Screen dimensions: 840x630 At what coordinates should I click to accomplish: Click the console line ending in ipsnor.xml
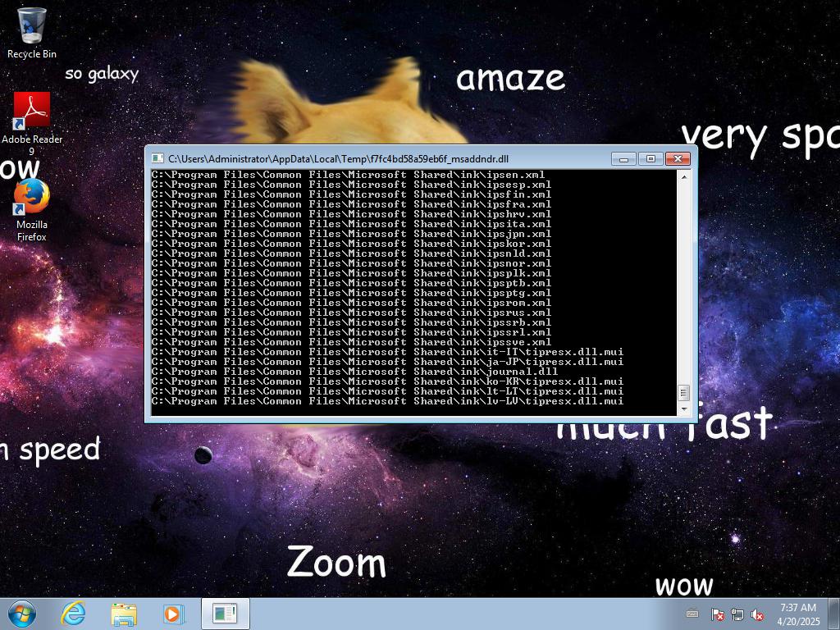[351, 263]
